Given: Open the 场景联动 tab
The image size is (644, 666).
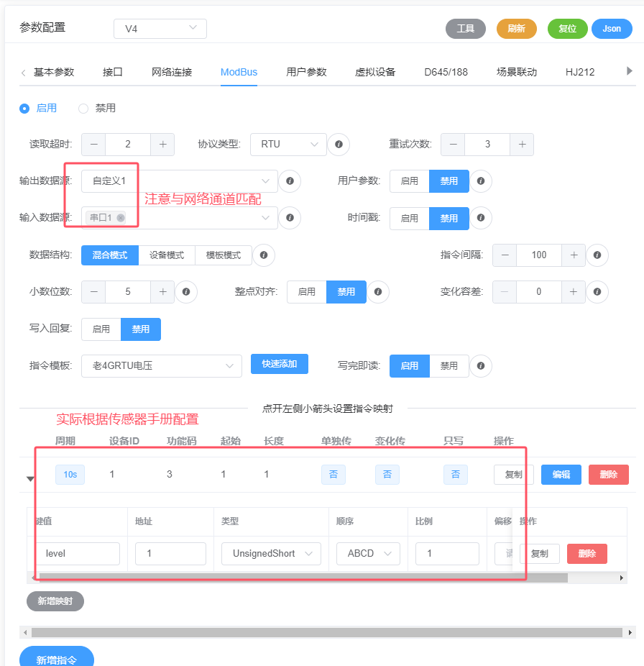Looking at the screenshot, I should (x=517, y=72).
